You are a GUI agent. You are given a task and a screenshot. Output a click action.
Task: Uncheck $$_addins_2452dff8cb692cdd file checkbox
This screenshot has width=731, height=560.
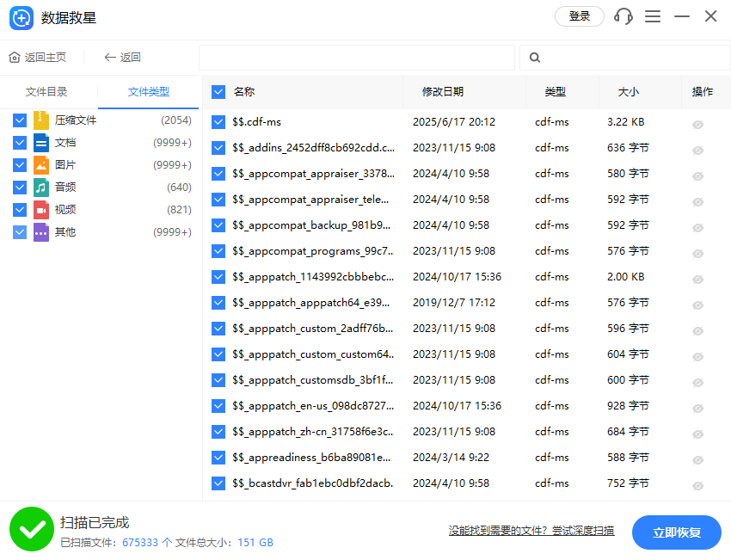218,148
